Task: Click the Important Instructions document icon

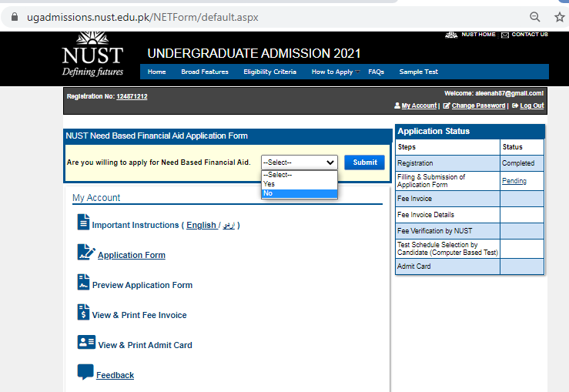Action: pyautogui.click(x=83, y=222)
